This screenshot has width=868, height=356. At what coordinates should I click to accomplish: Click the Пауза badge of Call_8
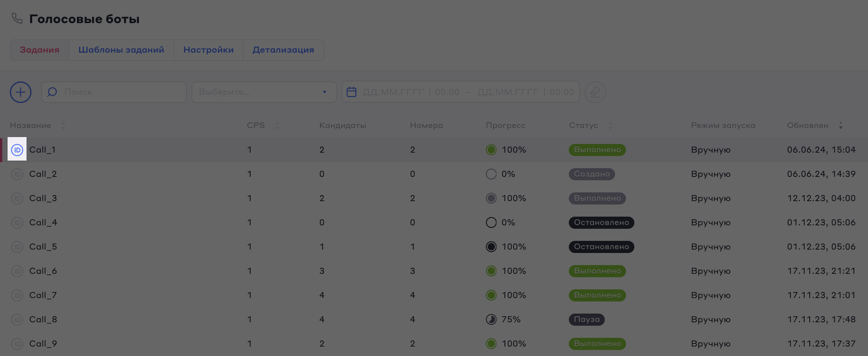click(x=587, y=319)
